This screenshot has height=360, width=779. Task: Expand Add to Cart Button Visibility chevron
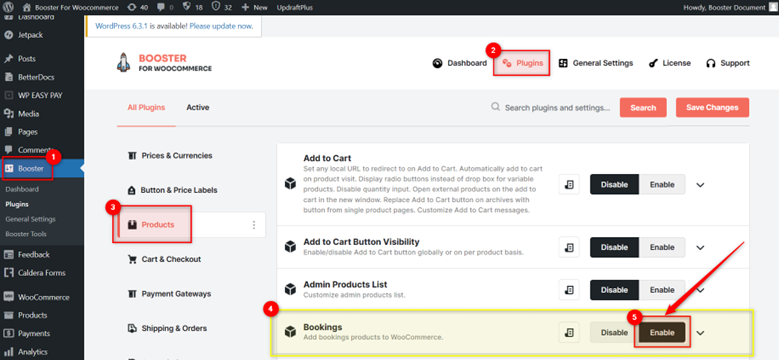[701, 247]
